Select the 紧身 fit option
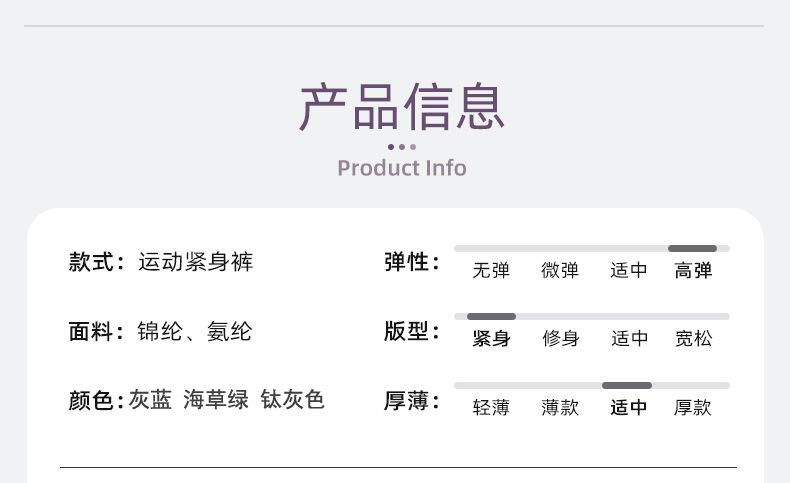 491,339
